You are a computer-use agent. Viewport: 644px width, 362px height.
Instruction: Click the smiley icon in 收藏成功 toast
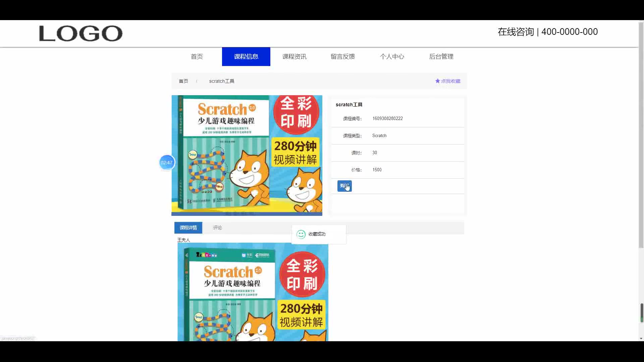[301, 234]
